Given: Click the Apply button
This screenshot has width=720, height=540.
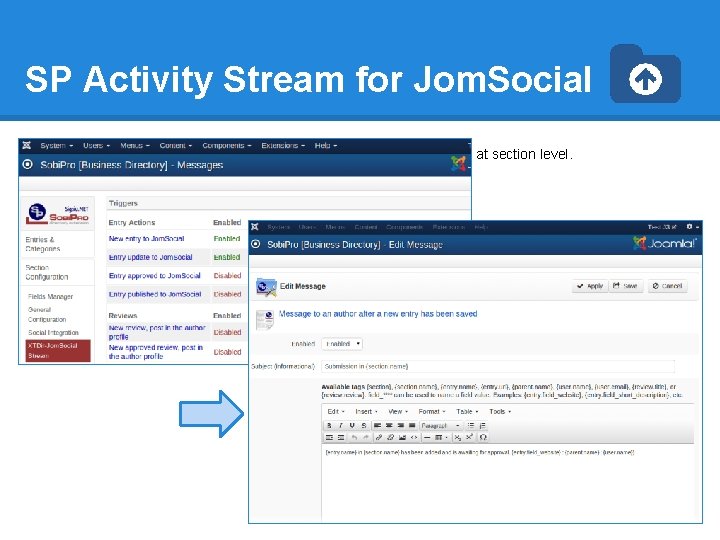Looking at the screenshot, I should (590, 286).
